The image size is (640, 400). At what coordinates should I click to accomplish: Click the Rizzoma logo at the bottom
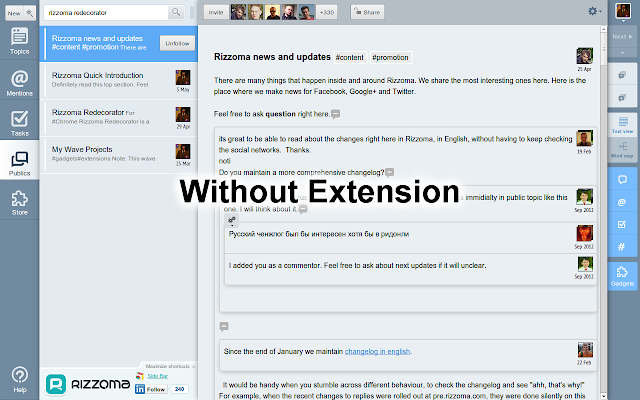[x=88, y=384]
